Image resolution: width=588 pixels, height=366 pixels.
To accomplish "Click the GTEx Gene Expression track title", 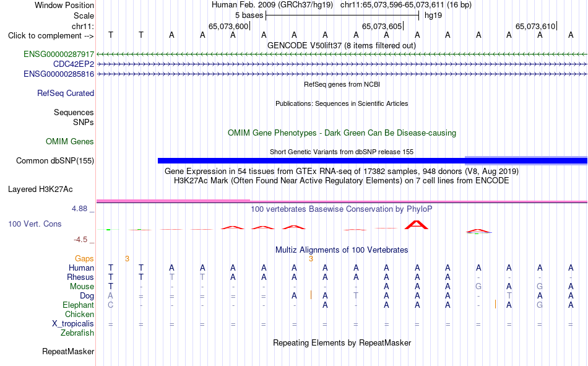I will pyautogui.click(x=342, y=171).
